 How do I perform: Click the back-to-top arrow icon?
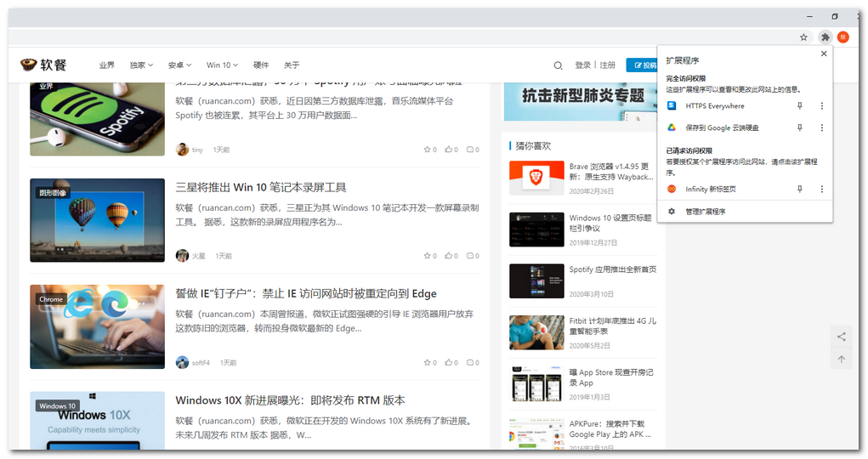point(842,360)
